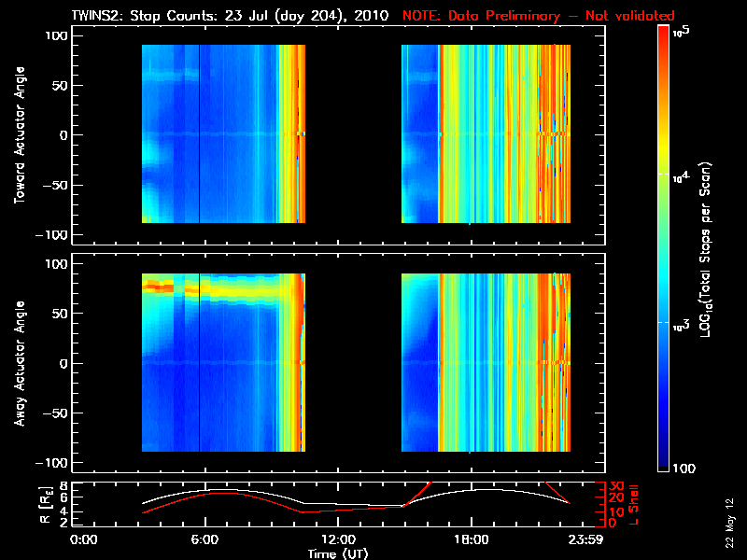Viewport: 747px width, 560px height.
Task: Click the '6:00' time tick label
Action: click(204, 540)
